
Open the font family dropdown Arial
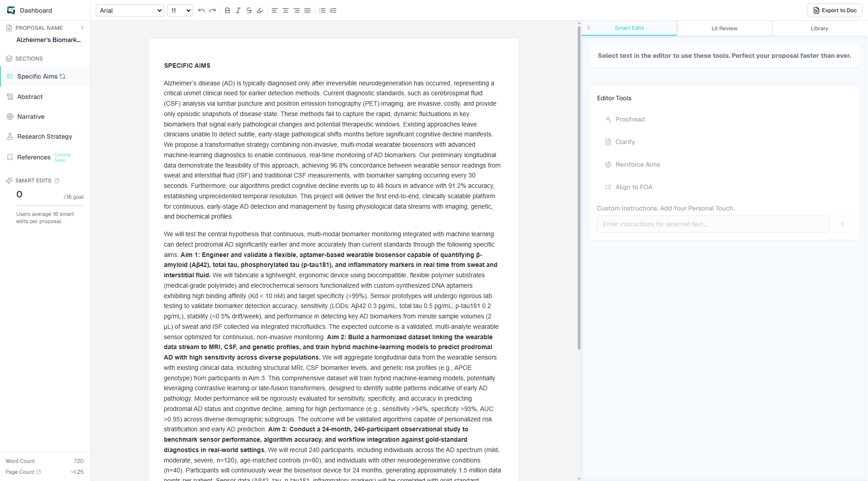coord(130,10)
